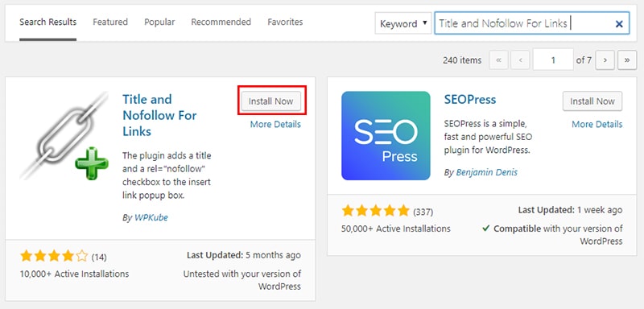Expand the Keyword search type dropdown
This screenshot has height=309, width=644.
tap(403, 24)
